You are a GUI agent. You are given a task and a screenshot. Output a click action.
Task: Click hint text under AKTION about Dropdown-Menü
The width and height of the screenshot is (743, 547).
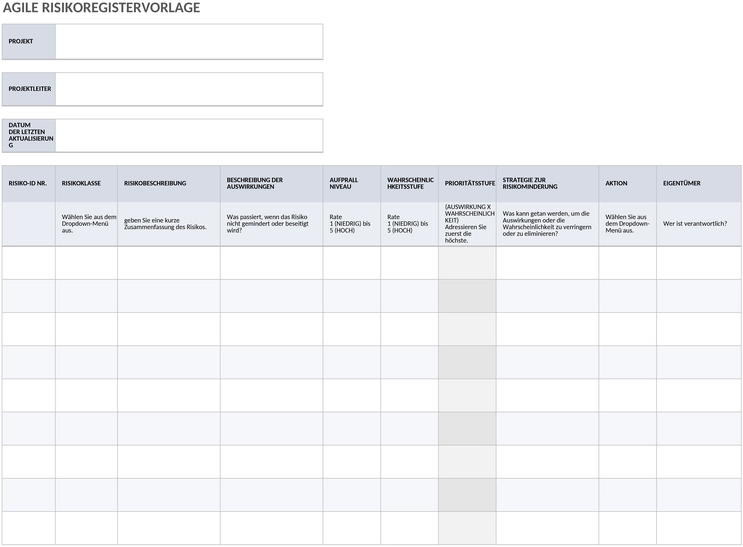(627, 224)
